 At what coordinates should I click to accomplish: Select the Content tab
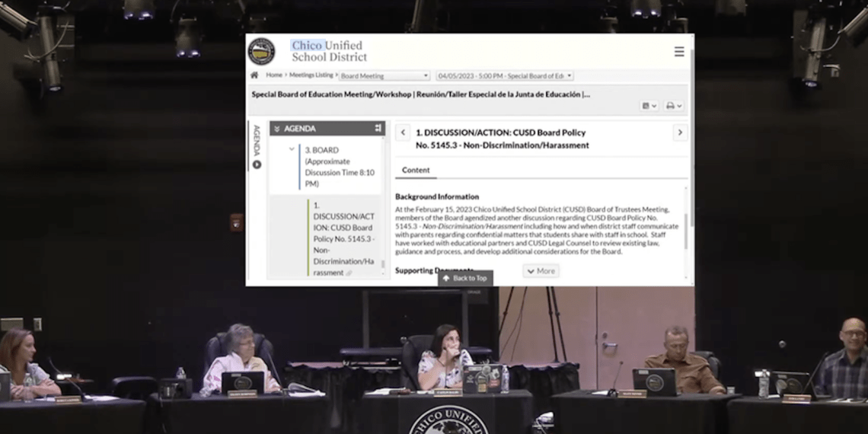coord(416,171)
